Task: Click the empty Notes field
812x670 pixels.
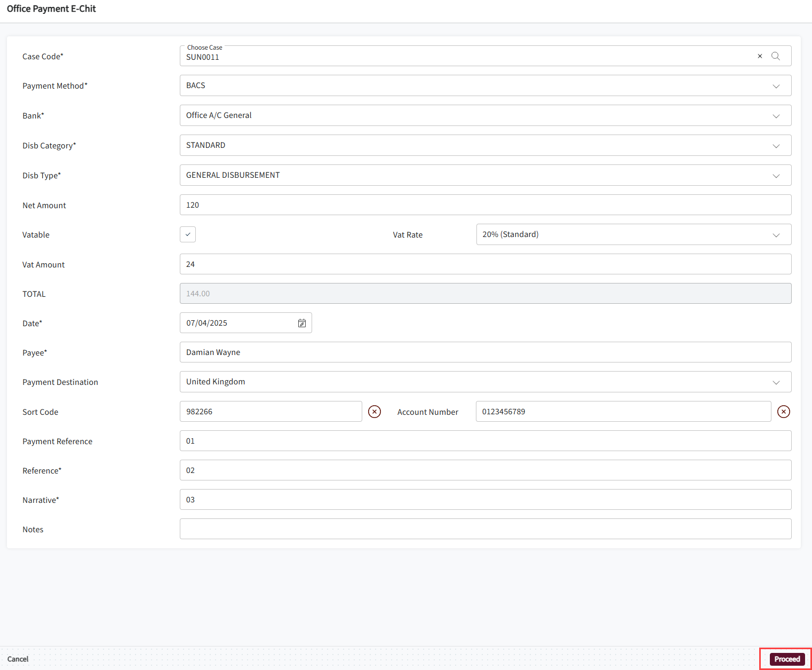Action: (x=485, y=529)
